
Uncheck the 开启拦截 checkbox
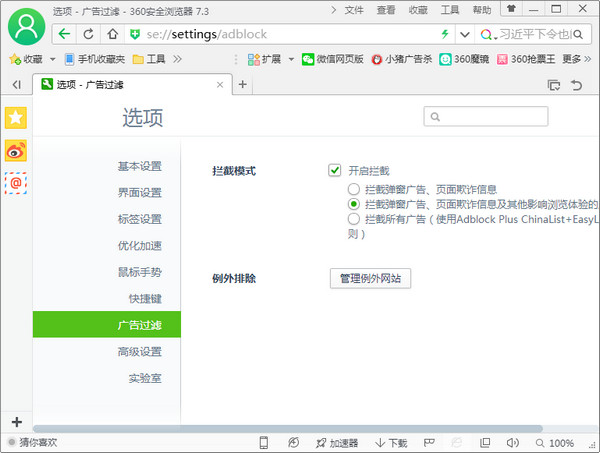point(334,170)
